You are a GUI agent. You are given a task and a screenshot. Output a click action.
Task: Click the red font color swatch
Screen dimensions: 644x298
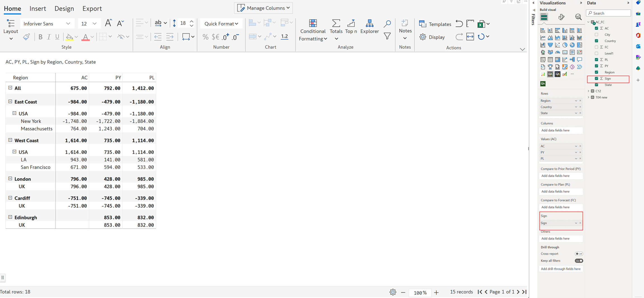(x=86, y=37)
